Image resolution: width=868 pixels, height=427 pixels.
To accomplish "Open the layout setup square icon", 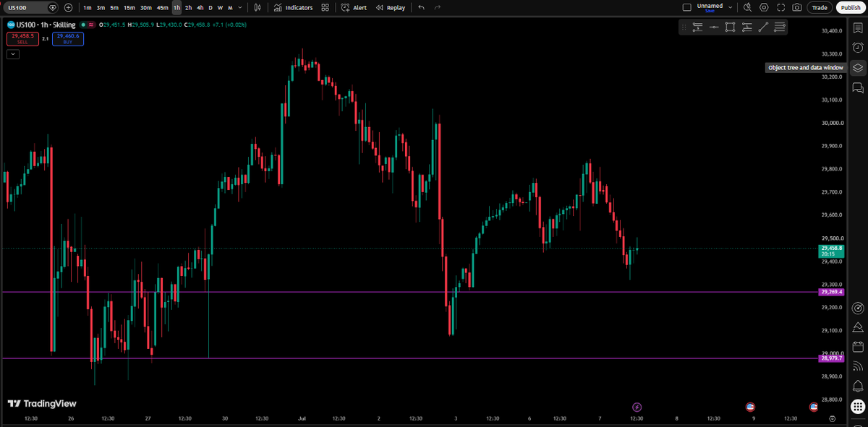I will tap(687, 7).
